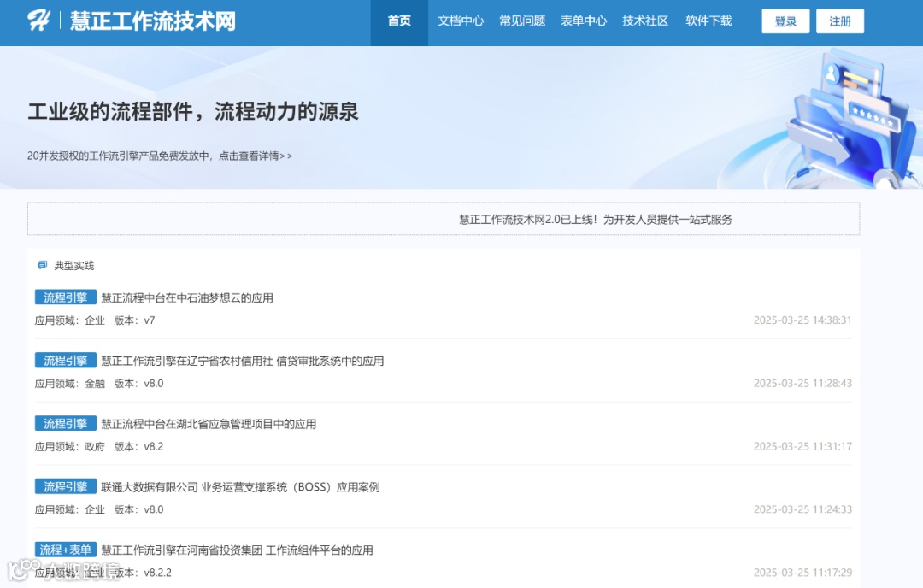
Task: Click the 登录 button
Action: [785, 21]
